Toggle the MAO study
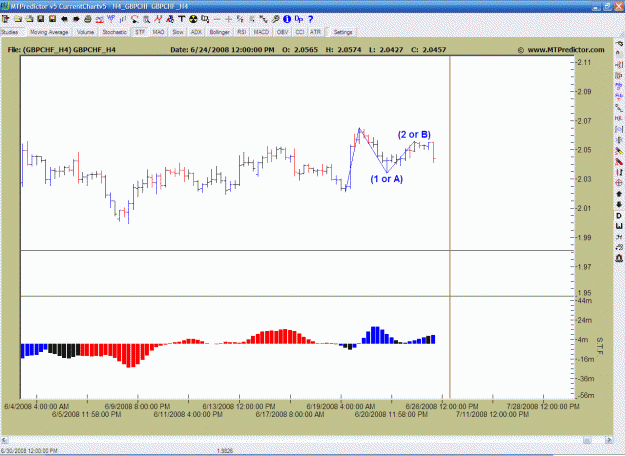The width and height of the screenshot is (625, 456). (158, 32)
